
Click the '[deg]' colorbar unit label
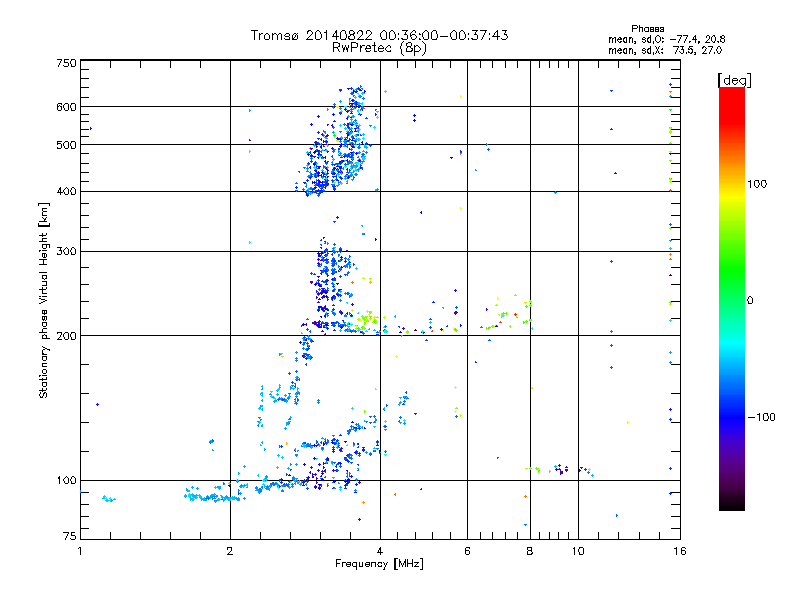click(x=734, y=80)
